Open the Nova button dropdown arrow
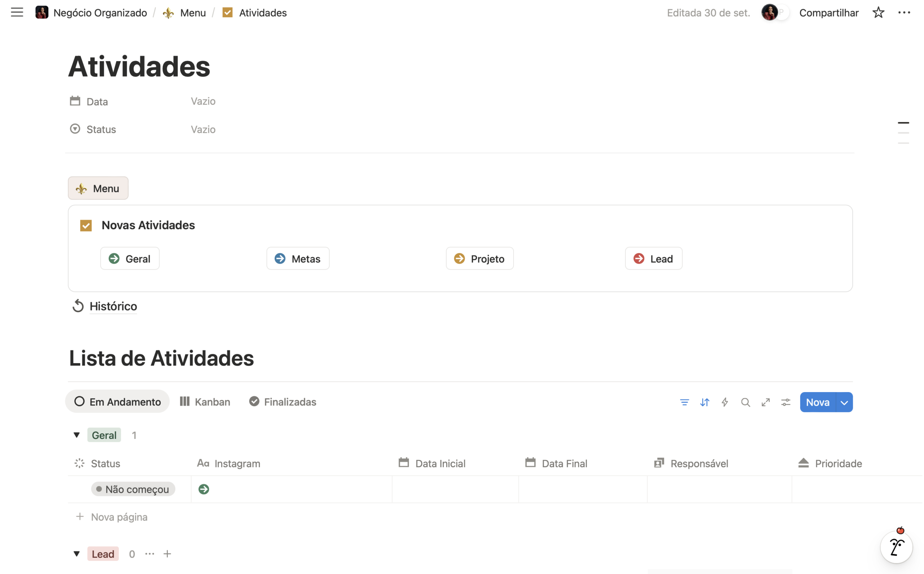 click(844, 403)
